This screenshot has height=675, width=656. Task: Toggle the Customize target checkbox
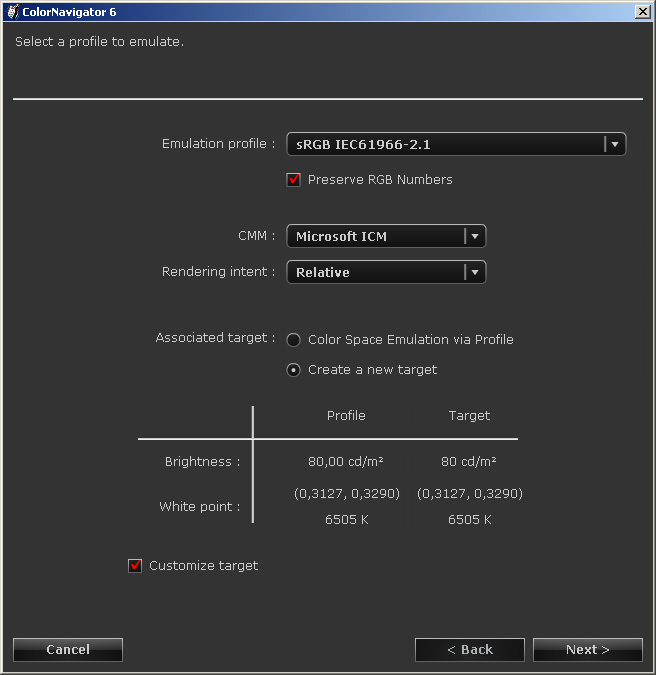[135, 565]
